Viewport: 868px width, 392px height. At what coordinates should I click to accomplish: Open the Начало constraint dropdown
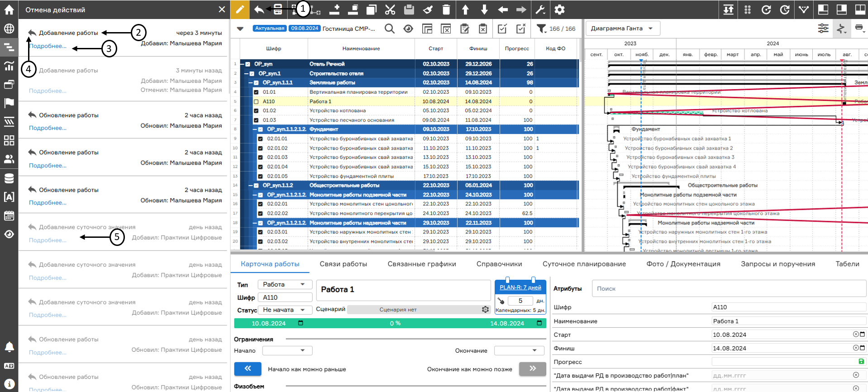[x=287, y=350]
